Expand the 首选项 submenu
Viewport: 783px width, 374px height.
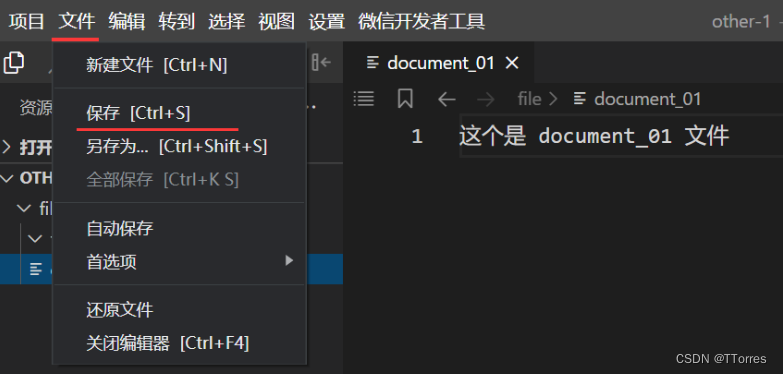(179, 261)
